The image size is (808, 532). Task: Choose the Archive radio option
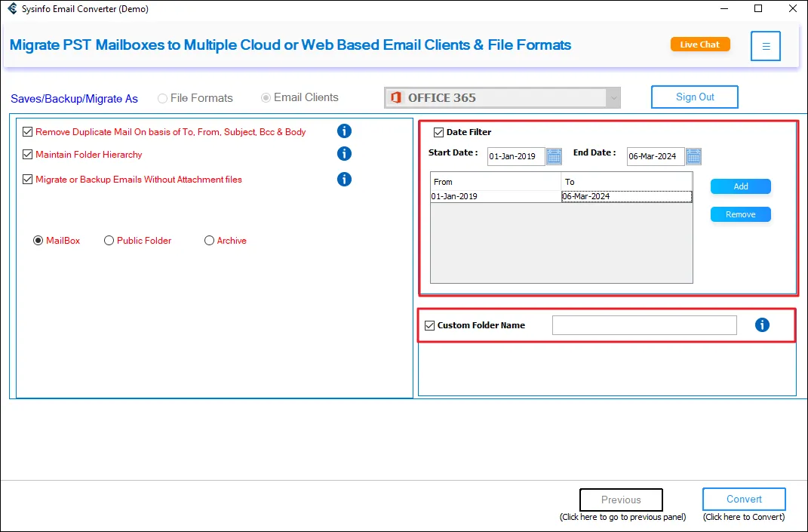(209, 241)
